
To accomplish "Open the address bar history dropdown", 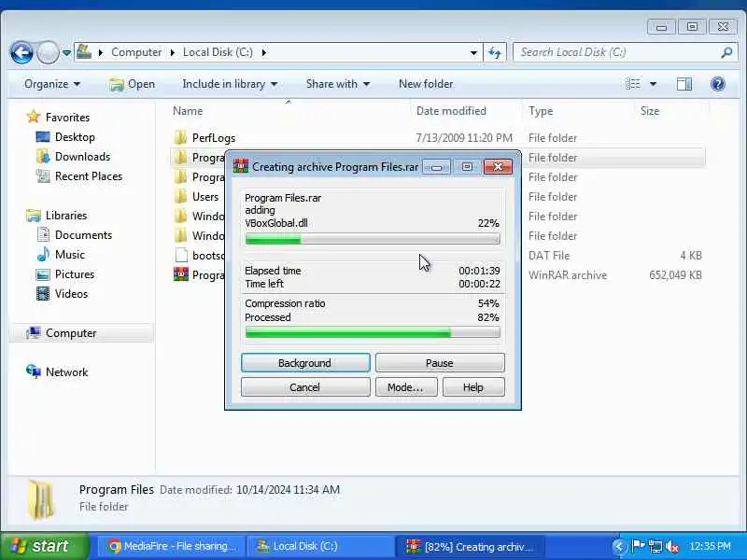I will (x=473, y=52).
